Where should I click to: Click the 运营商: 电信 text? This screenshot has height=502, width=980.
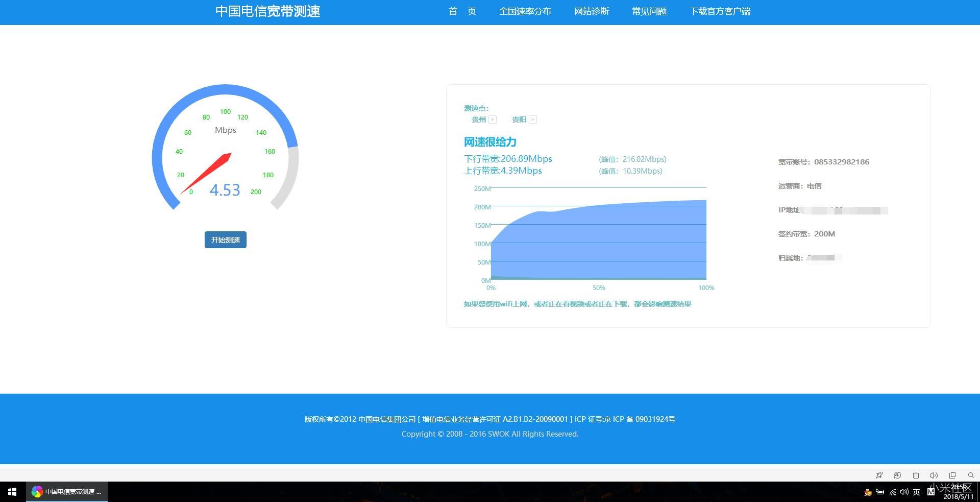click(x=800, y=186)
